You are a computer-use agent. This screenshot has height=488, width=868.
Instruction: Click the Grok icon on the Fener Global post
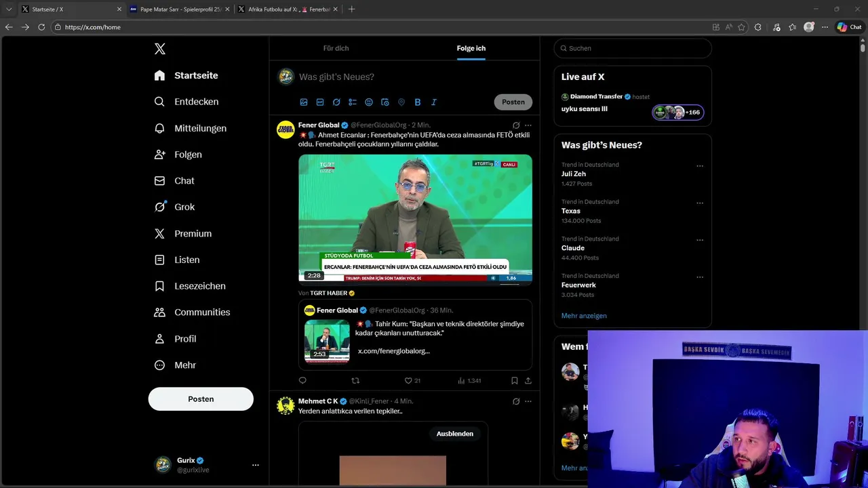click(x=516, y=125)
